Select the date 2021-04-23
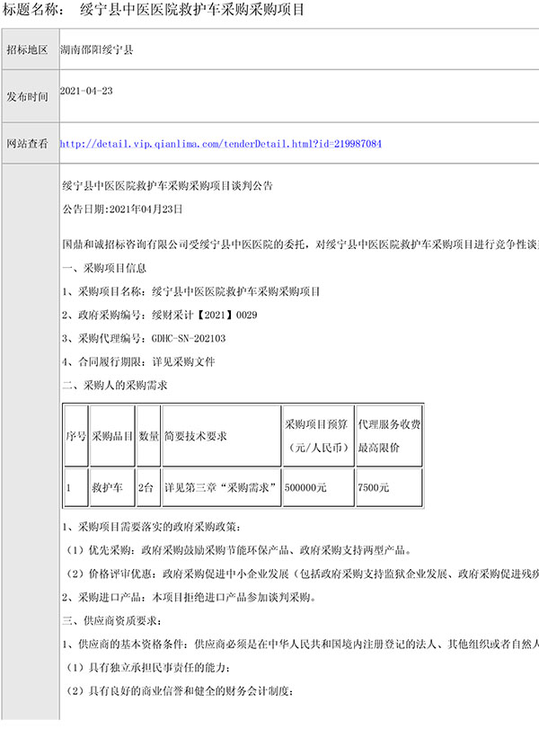Viewport: 539px width, 756px height. [x=86, y=91]
